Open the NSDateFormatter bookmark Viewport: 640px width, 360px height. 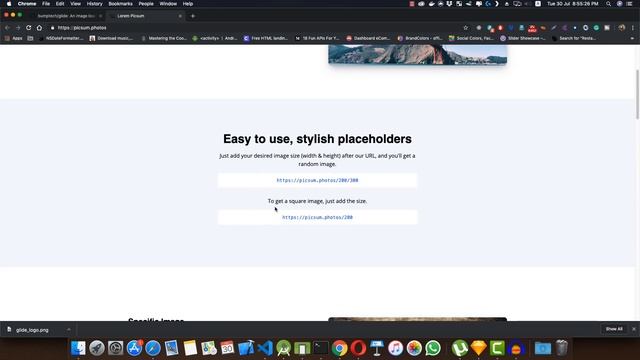point(61,38)
